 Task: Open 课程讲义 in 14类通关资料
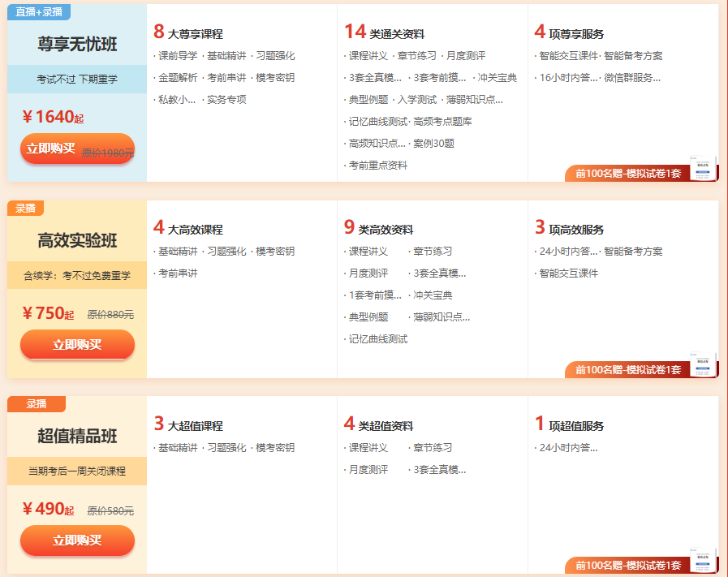tap(368, 58)
